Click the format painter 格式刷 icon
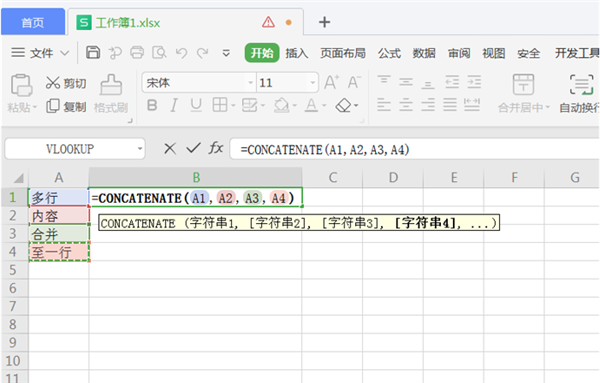This screenshot has height=383, width=600. tap(111, 94)
